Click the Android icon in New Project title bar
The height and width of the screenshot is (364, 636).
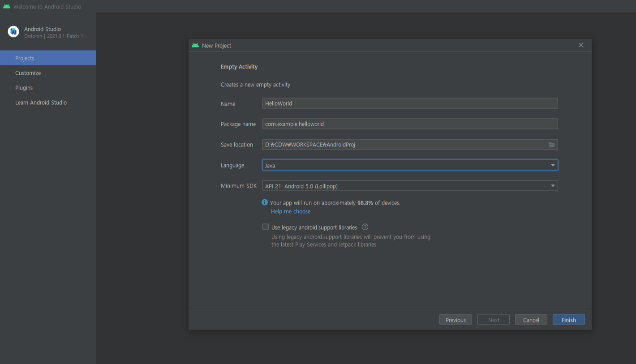195,45
